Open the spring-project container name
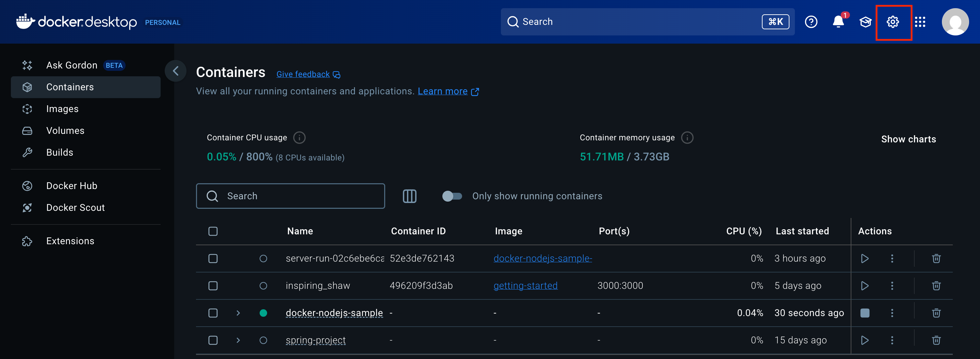 click(315, 340)
